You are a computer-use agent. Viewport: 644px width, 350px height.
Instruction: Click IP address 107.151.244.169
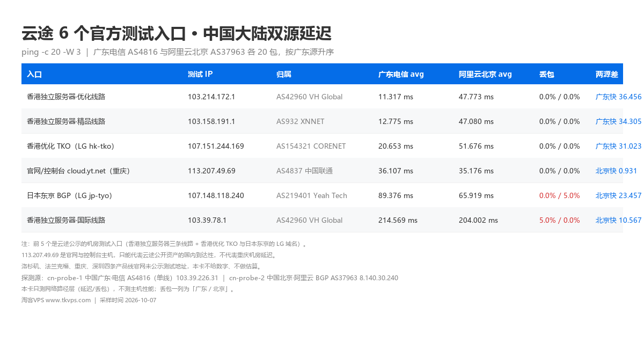tap(216, 147)
